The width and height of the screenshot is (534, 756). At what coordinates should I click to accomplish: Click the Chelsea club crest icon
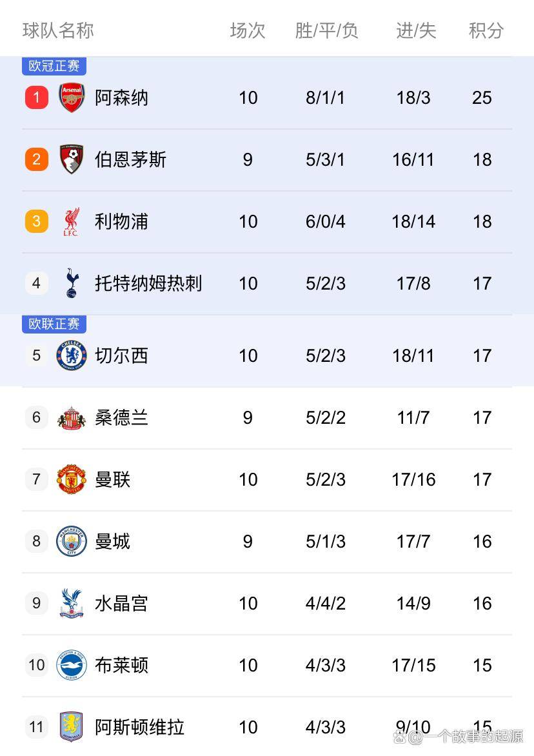pyautogui.click(x=72, y=355)
